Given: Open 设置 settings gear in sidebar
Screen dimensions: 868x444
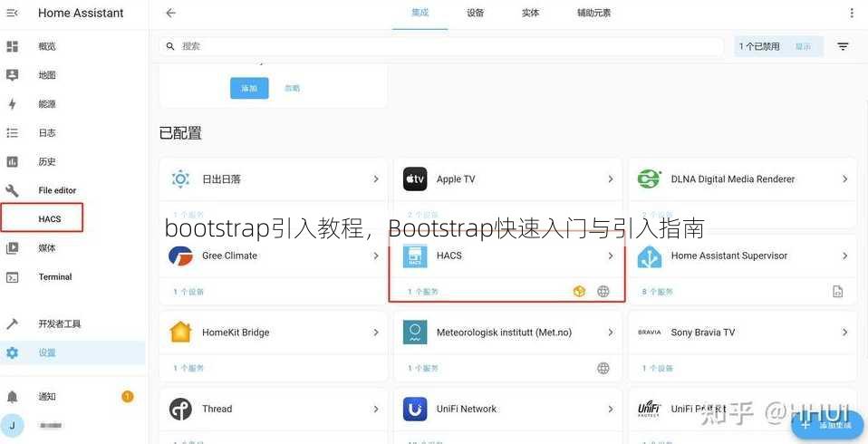Looking at the screenshot, I should [x=12, y=352].
